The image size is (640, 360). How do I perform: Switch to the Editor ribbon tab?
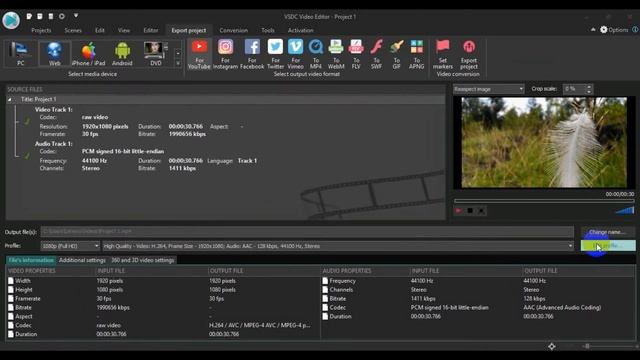click(151, 31)
